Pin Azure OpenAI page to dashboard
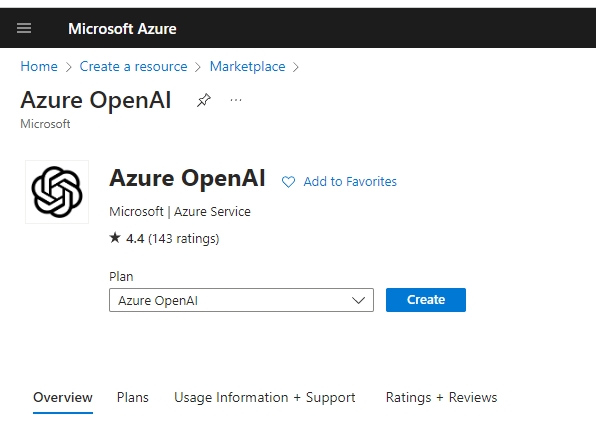596x432 pixels. 204,100
